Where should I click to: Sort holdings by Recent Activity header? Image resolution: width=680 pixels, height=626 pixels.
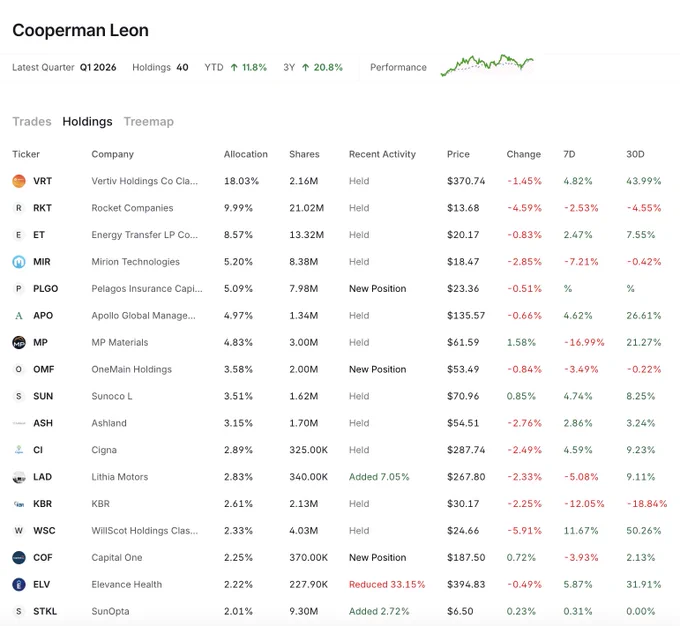pos(382,154)
